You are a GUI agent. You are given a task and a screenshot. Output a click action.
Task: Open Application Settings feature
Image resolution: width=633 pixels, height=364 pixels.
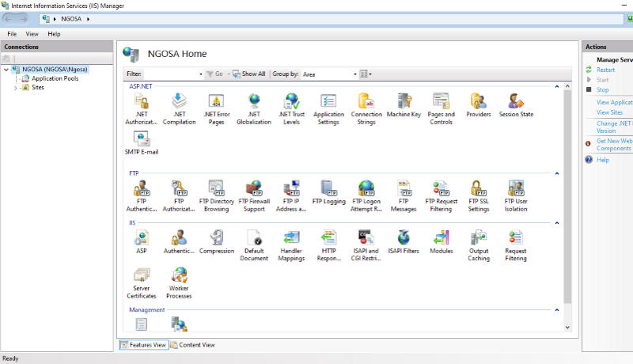click(328, 109)
